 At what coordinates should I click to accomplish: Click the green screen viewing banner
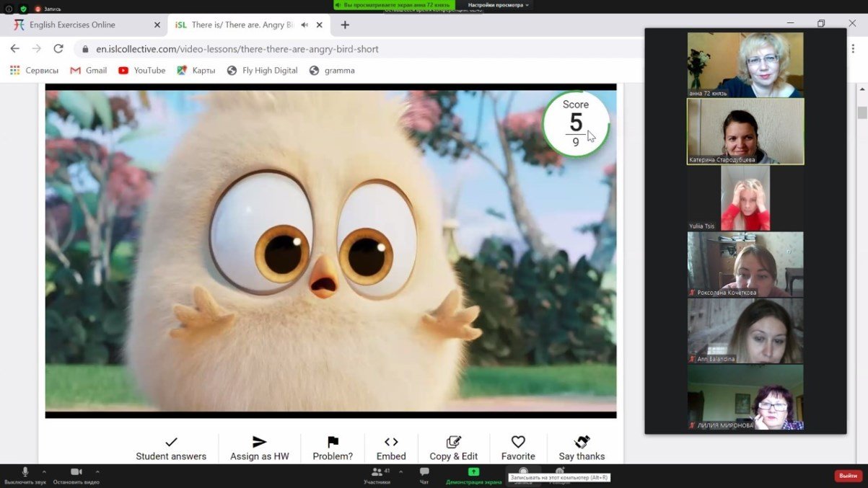coord(395,5)
